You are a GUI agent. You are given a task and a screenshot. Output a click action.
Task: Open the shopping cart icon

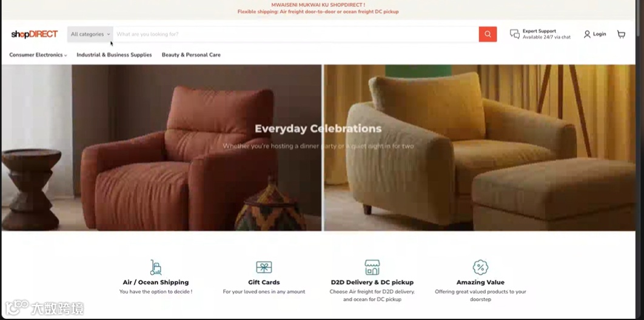click(621, 34)
